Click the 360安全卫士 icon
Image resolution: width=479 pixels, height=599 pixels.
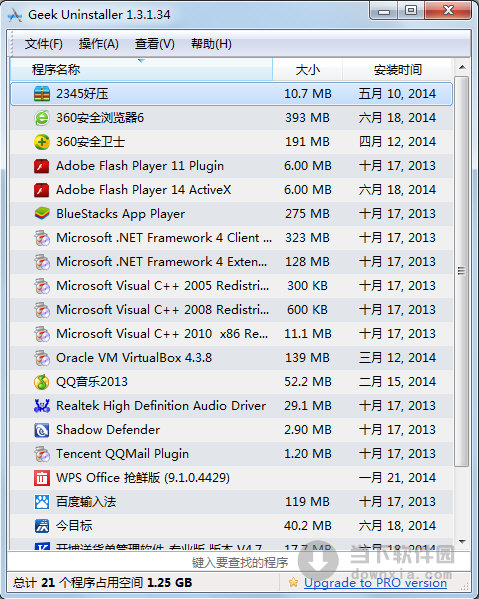point(42,142)
